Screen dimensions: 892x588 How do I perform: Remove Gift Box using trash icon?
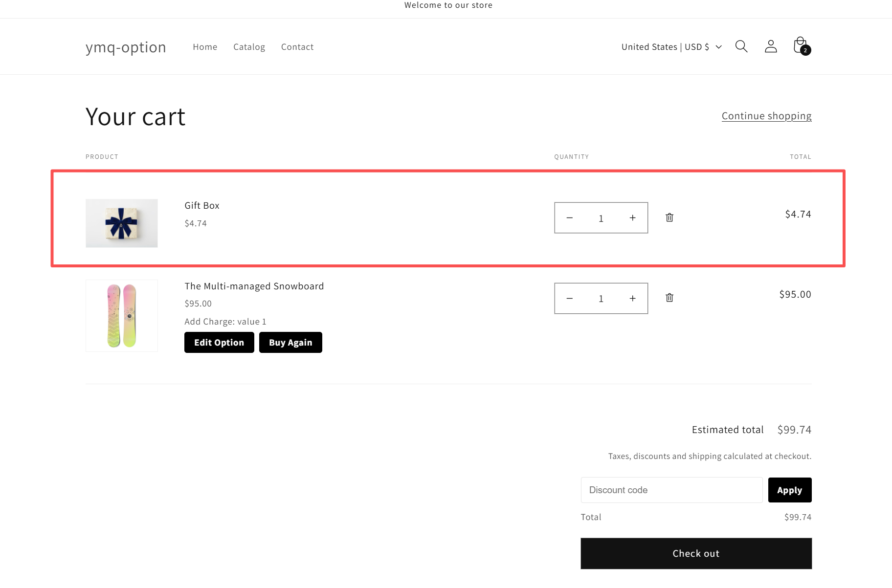[x=669, y=218]
